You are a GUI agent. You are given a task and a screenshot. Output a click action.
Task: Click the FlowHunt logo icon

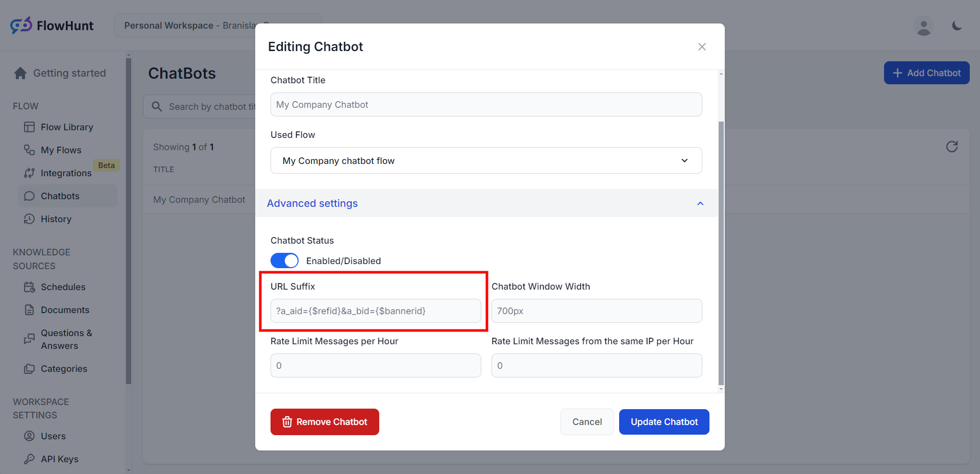[21, 26]
